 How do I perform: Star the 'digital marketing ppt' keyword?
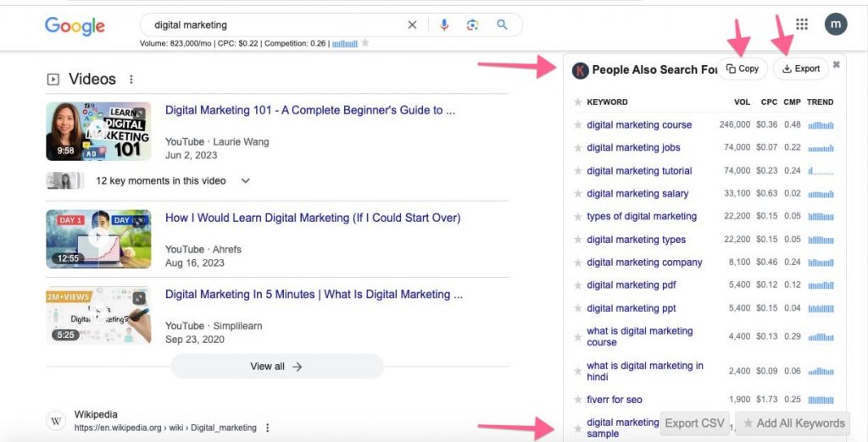point(578,308)
